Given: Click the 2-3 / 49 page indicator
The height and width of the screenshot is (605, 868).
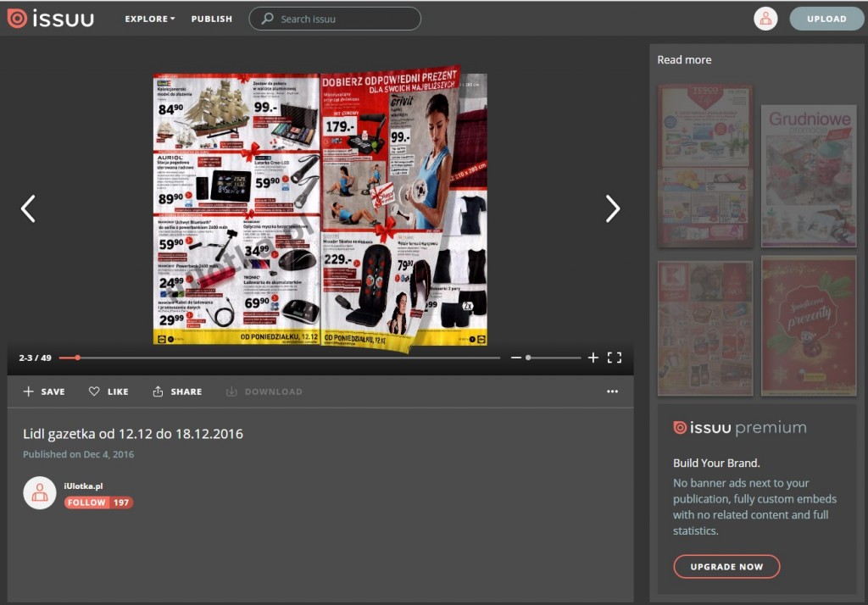Looking at the screenshot, I should pyautogui.click(x=35, y=358).
